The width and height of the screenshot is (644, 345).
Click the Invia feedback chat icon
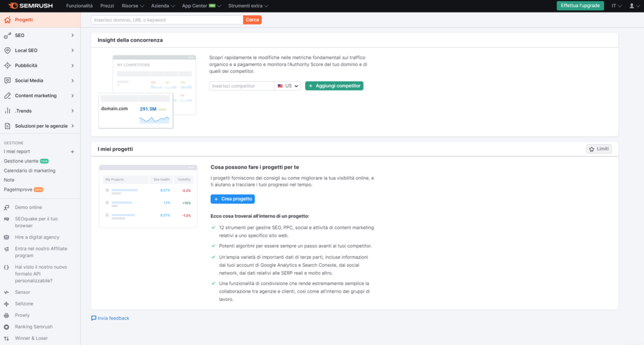point(94,319)
